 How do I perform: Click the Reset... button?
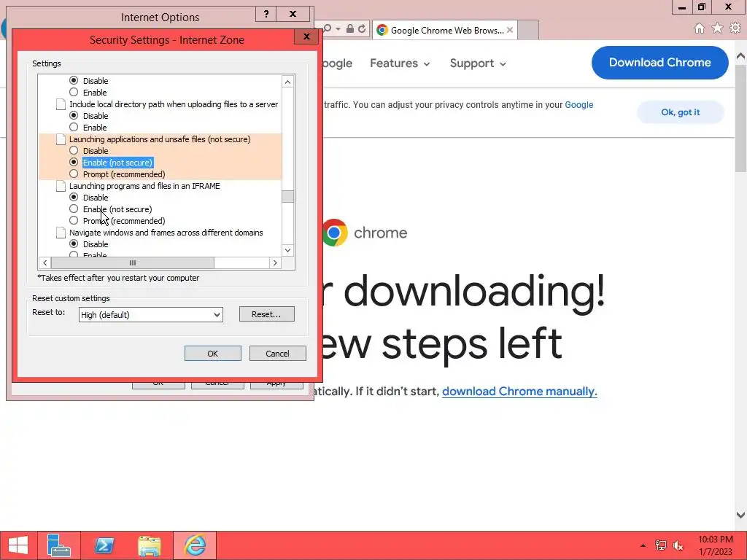pos(267,314)
